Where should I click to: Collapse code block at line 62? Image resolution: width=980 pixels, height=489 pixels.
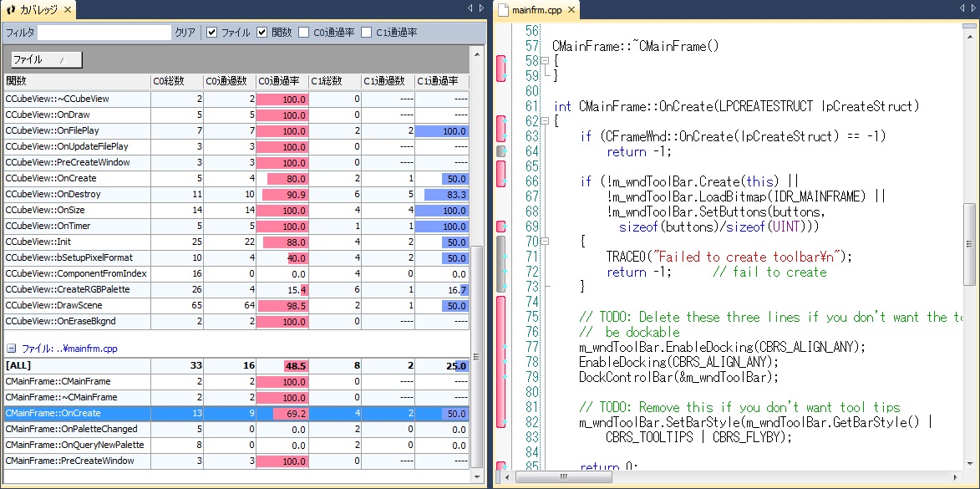(544, 121)
